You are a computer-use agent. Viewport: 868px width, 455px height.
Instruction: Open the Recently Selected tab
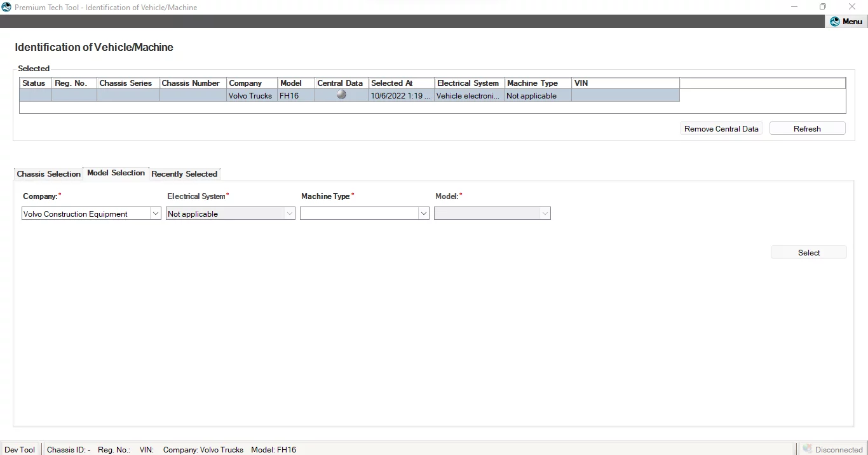[x=184, y=174]
